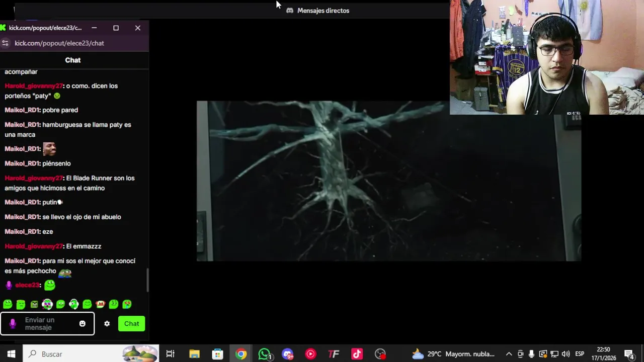Viewport: 644px width, 362px height.
Task: Select the one-eyed green emote wearing a headset
Action: [x=73, y=304]
